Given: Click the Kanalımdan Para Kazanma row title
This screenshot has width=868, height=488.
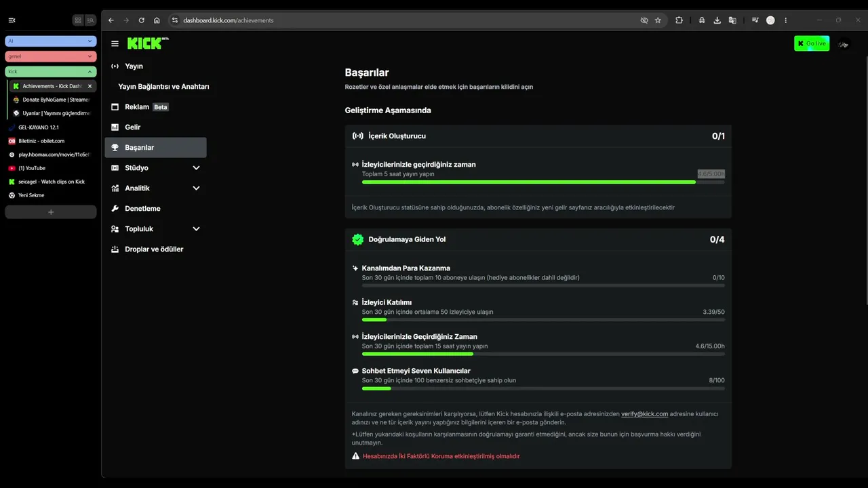Looking at the screenshot, I should (406, 268).
